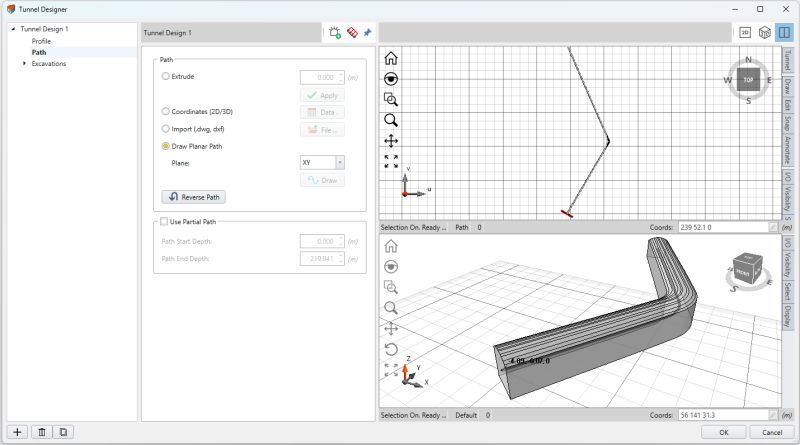Click the copy icon to duplicate the design

(x=63, y=432)
